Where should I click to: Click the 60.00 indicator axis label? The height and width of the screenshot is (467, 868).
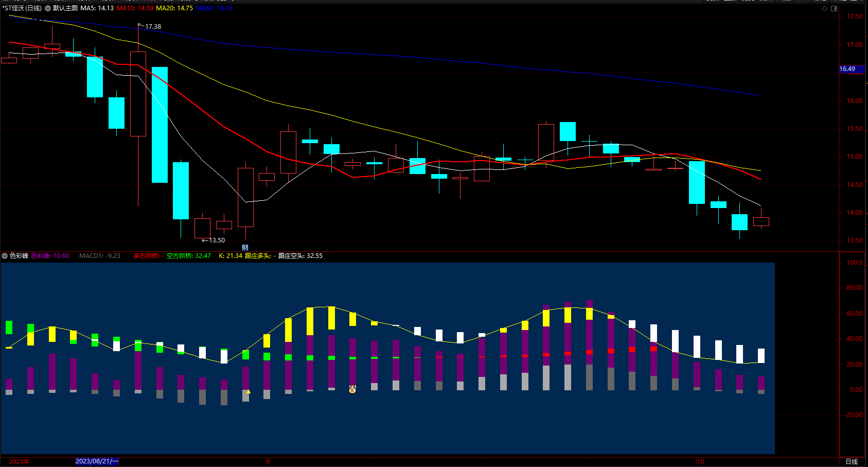(855, 314)
